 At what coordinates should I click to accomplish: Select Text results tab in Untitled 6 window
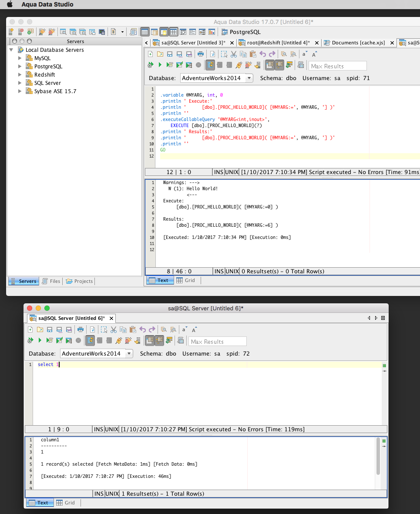coord(39,503)
